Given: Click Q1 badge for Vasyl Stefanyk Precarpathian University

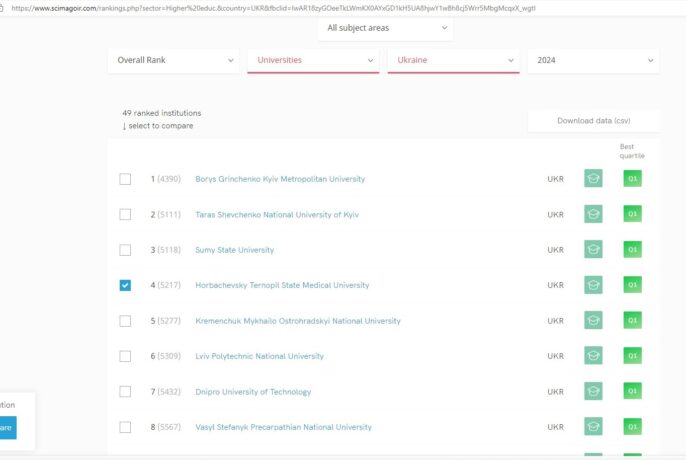Looking at the screenshot, I should click(632, 427).
